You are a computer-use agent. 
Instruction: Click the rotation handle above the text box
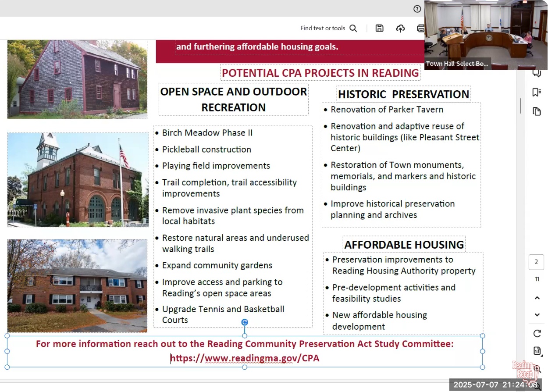click(x=245, y=322)
